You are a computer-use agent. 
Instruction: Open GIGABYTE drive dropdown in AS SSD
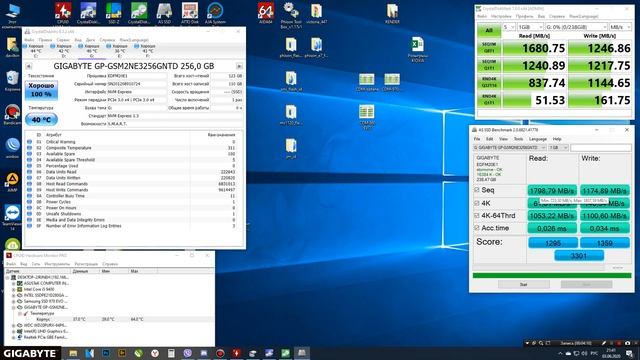coord(509,147)
